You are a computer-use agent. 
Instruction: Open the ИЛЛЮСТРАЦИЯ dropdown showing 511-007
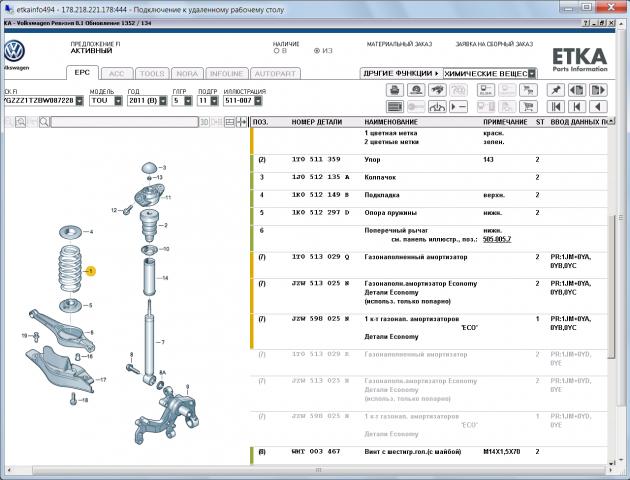pyautogui.click(x=258, y=101)
